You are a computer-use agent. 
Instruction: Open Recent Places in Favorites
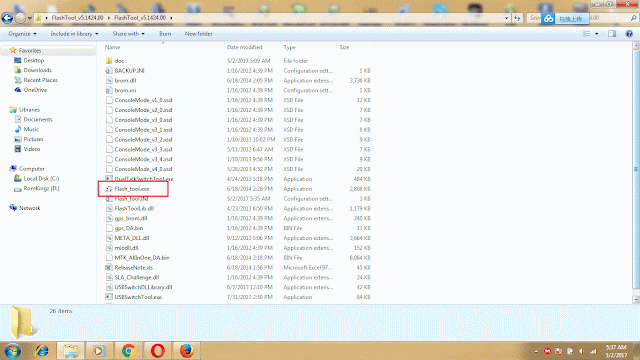(40, 80)
